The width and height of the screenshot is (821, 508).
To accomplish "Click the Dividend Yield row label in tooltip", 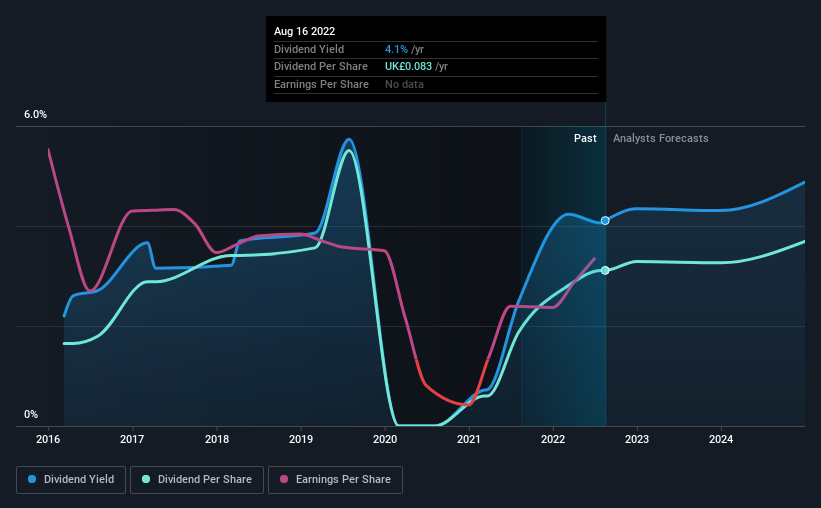I will pos(309,49).
